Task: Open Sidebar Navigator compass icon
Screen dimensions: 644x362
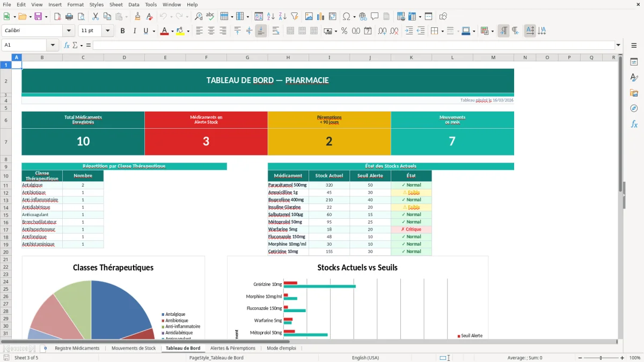Action: (x=634, y=108)
